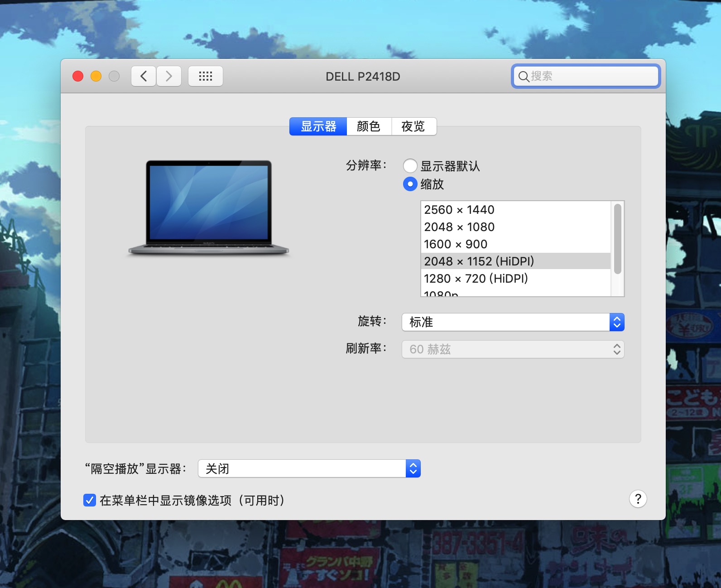The height and width of the screenshot is (588, 721).
Task: Go back with the left chevron button
Action: tap(144, 76)
